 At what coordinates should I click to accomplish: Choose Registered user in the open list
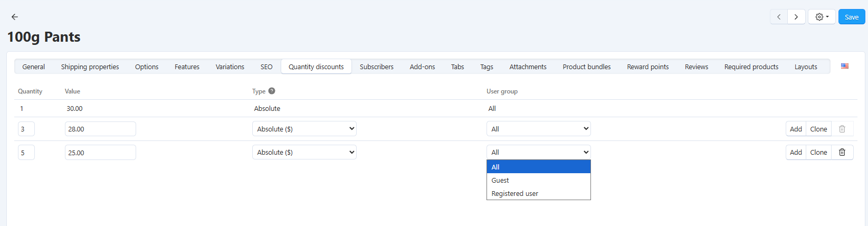[539, 193]
